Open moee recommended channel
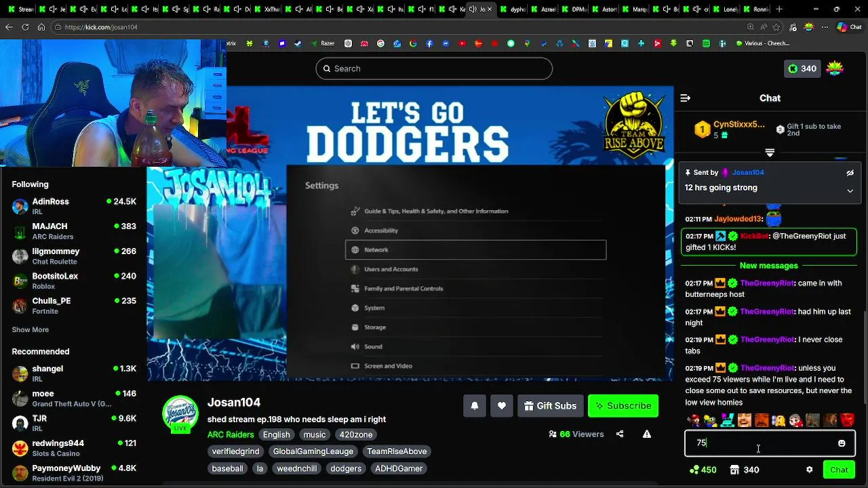Viewport: 868px width, 488px height. (74, 399)
